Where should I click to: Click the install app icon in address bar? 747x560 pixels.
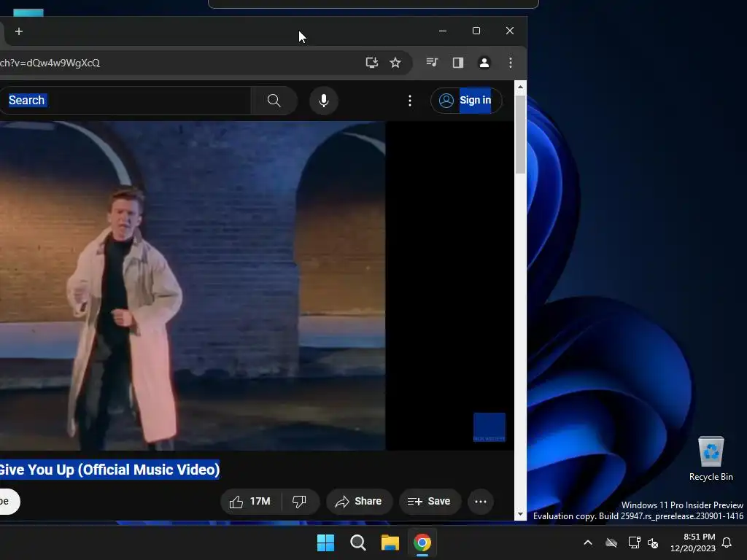click(371, 63)
